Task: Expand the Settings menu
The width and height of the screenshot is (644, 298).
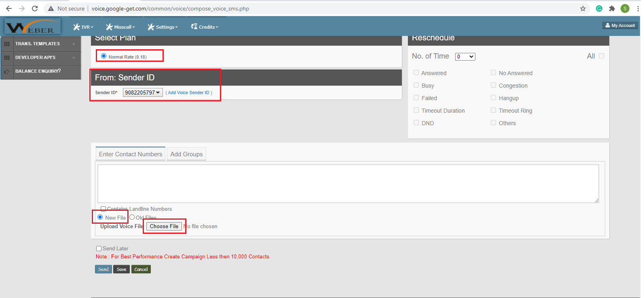Action: (x=163, y=27)
